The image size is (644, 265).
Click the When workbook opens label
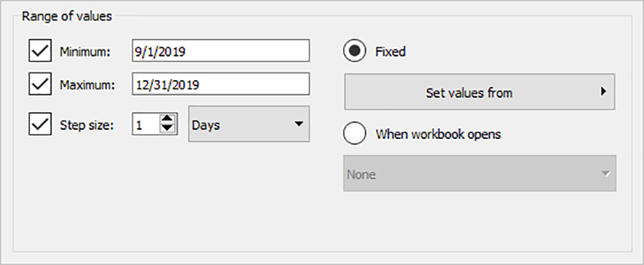[438, 134]
